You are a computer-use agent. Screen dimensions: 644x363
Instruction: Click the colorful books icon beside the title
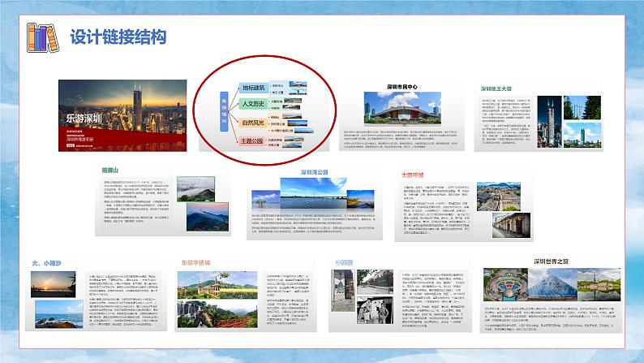(x=43, y=38)
